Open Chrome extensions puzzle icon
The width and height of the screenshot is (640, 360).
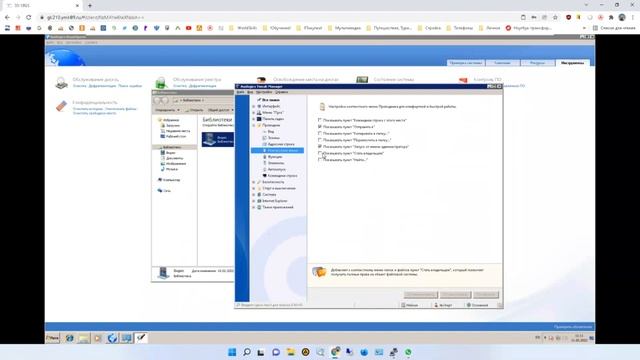point(611,17)
